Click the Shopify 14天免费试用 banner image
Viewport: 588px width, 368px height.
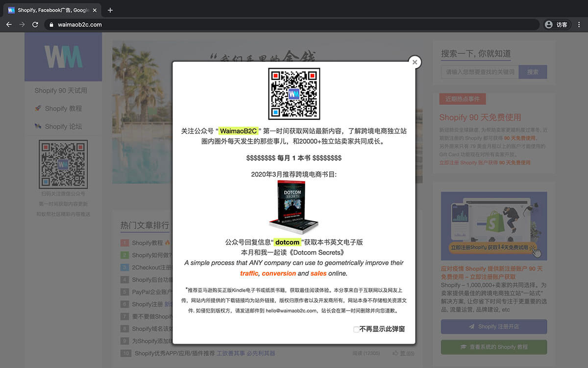tap(494, 226)
